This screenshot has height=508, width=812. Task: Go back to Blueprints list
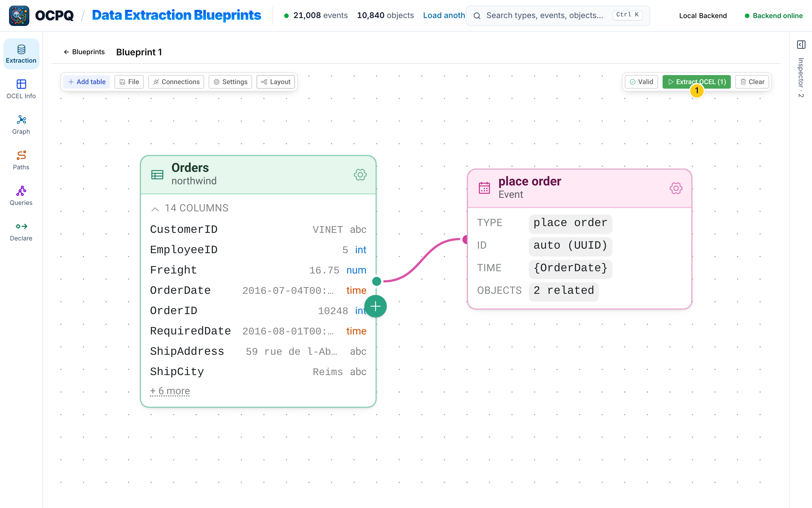[x=84, y=52]
